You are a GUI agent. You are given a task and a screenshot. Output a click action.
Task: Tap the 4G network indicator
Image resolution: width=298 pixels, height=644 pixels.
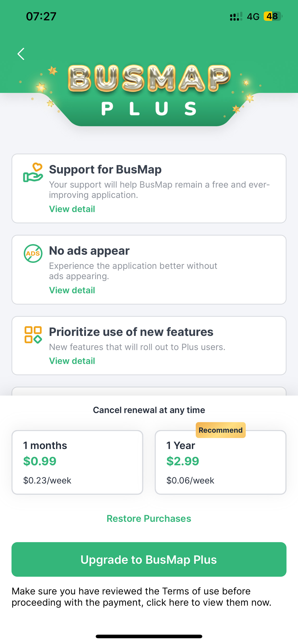click(253, 17)
